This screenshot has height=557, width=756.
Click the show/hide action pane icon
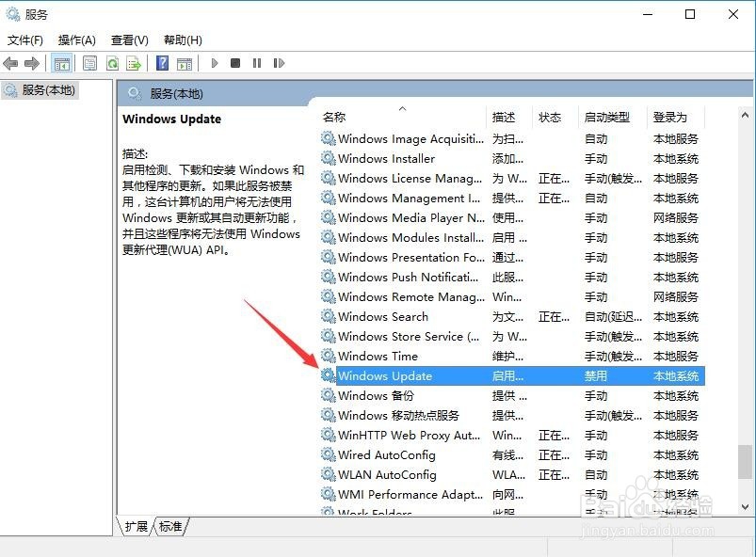(185, 63)
